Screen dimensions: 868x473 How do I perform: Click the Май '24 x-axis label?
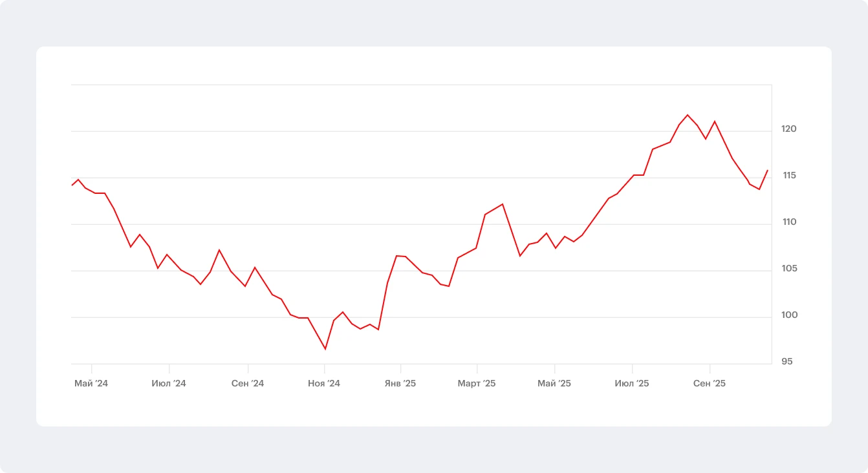click(91, 383)
